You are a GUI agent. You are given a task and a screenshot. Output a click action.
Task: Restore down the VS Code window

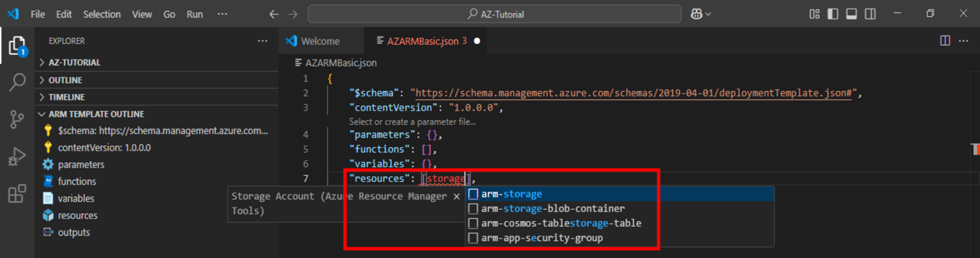tap(930, 14)
